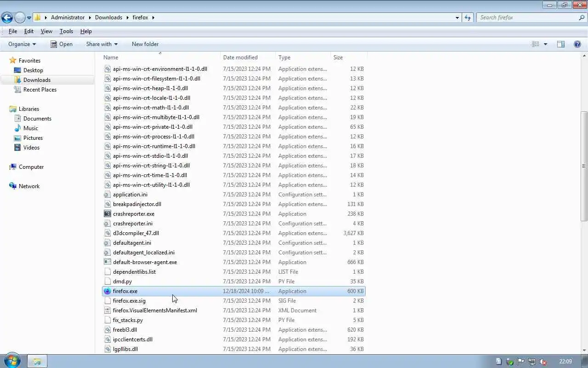This screenshot has height=368, width=588.
Task: Select file name ipcclientcerts.dll
Action: pos(133,339)
